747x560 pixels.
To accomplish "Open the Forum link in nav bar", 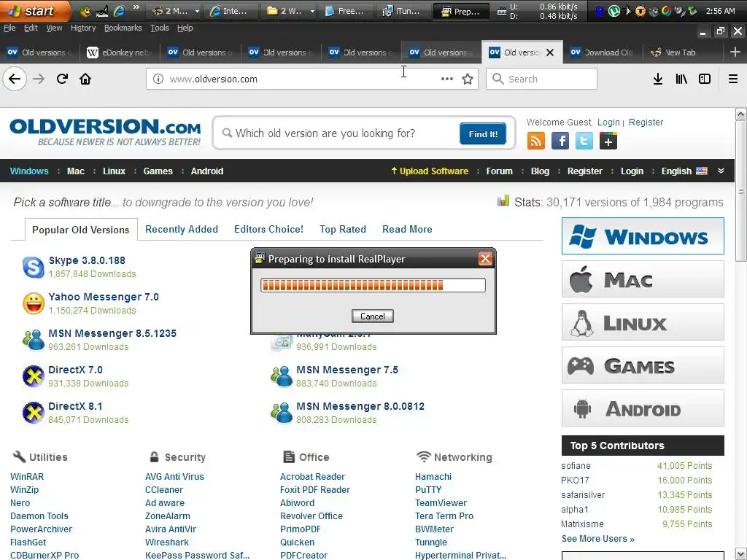I will coord(499,171).
